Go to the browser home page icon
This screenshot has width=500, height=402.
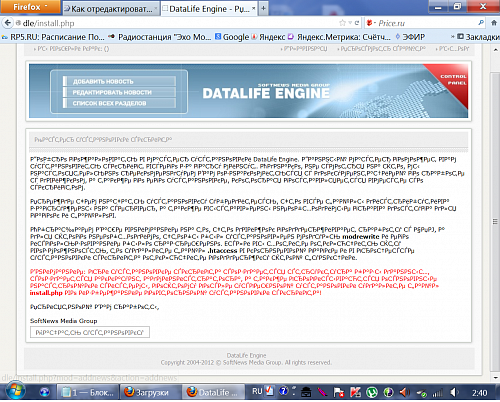[494, 23]
